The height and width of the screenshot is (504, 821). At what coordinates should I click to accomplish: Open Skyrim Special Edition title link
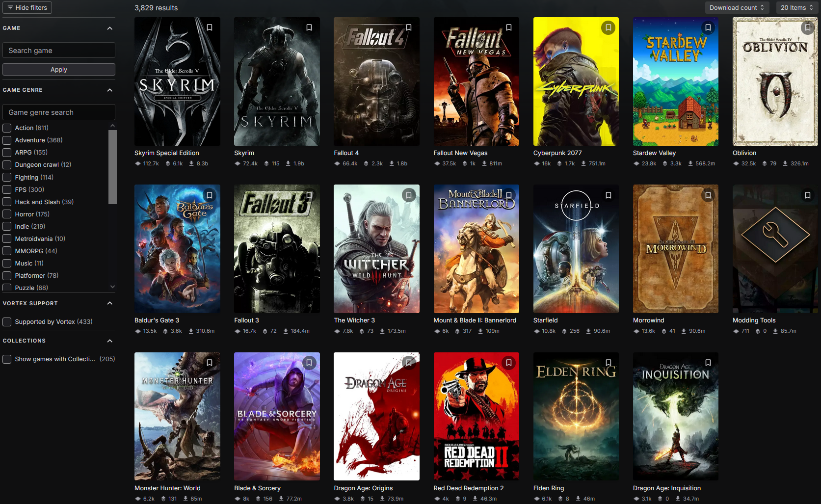tap(167, 153)
